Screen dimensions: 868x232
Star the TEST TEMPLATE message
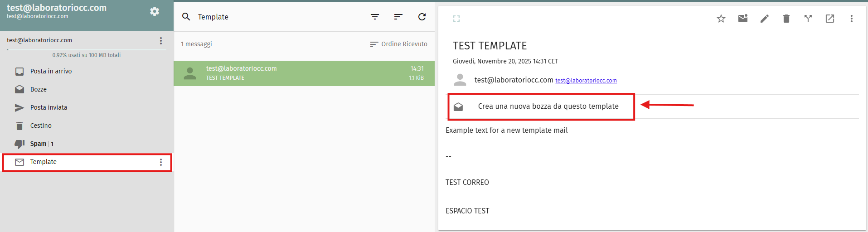coord(721,19)
